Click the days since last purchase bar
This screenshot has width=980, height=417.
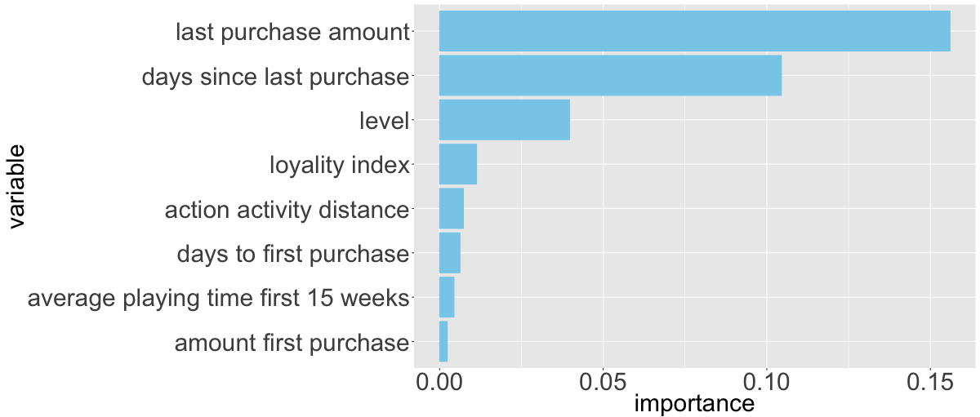(610, 75)
